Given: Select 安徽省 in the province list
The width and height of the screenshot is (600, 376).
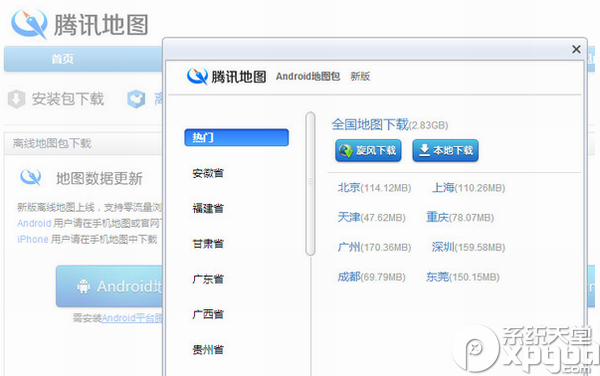Looking at the screenshot, I should click(208, 173).
